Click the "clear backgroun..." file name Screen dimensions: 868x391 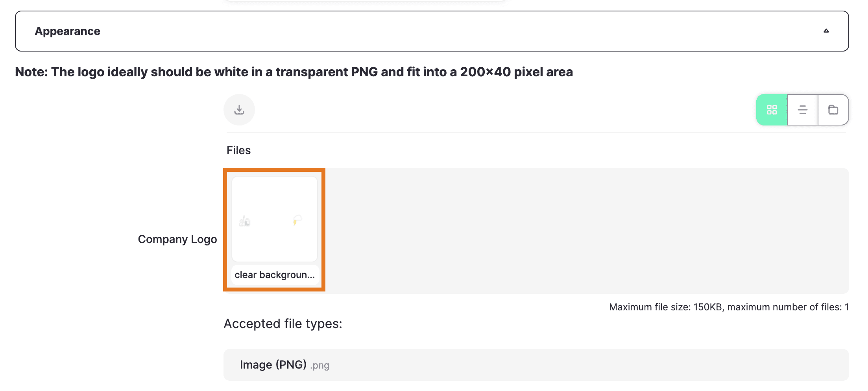[275, 275]
